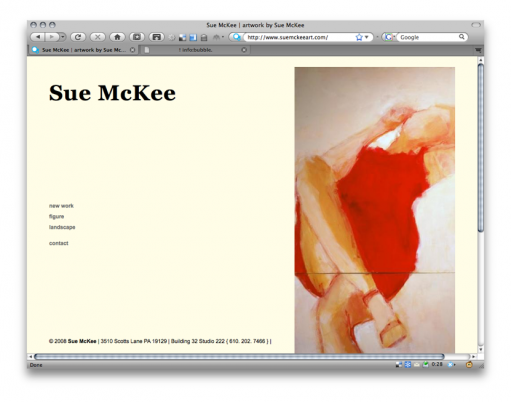The width and height of the screenshot is (511, 402).
Task: Select the Sue McKee artwork tab
Action: pos(84,50)
